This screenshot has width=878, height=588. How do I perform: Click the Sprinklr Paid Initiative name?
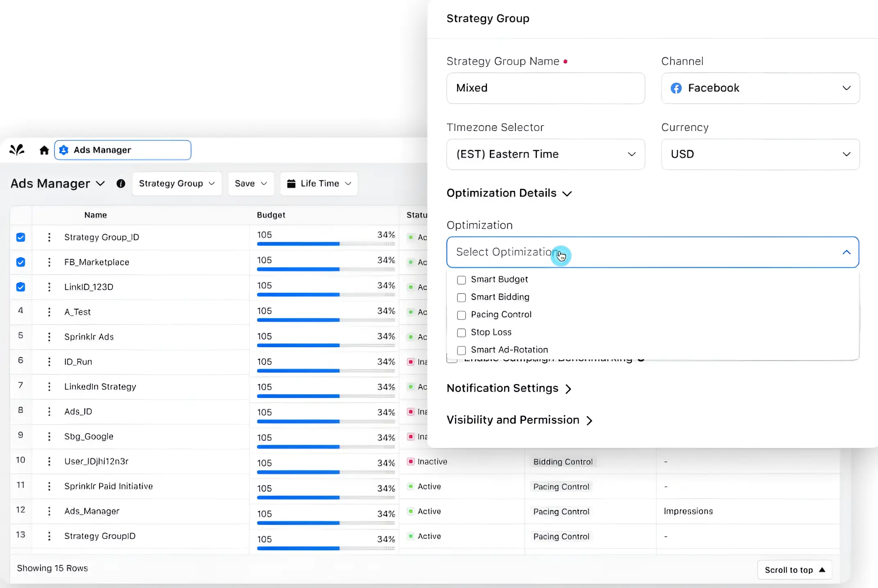pyautogui.click(x=109, y=486)
